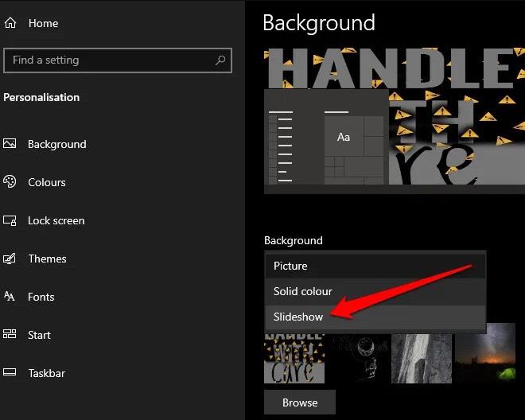Click the search magnifier icon

(x=220, y=60)
